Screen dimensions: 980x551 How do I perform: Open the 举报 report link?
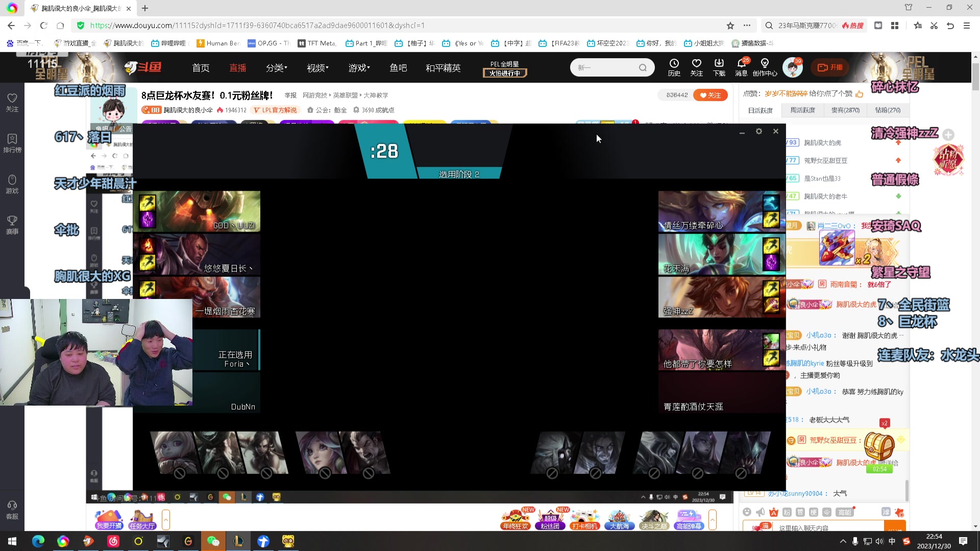pos(290,95)
